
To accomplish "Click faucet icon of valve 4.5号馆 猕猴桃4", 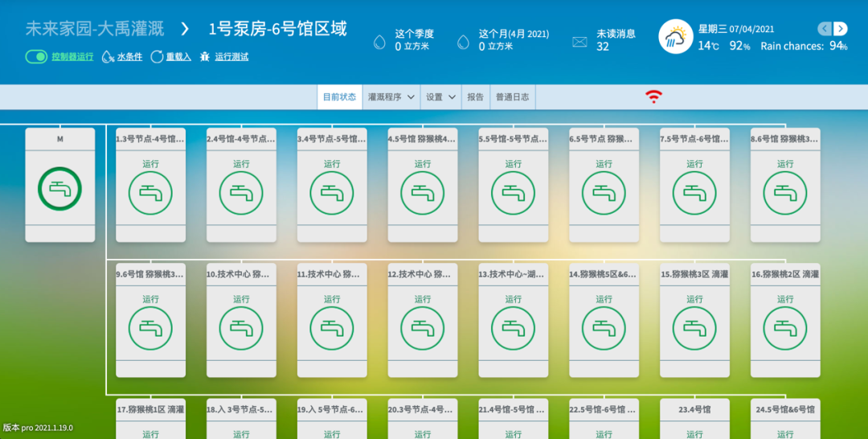I will point(423,193).
